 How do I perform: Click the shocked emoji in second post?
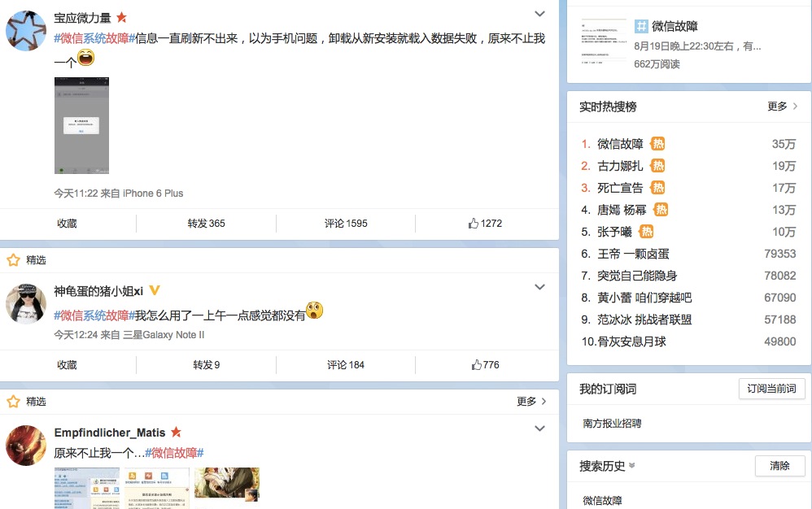click(x=314, y=311)
